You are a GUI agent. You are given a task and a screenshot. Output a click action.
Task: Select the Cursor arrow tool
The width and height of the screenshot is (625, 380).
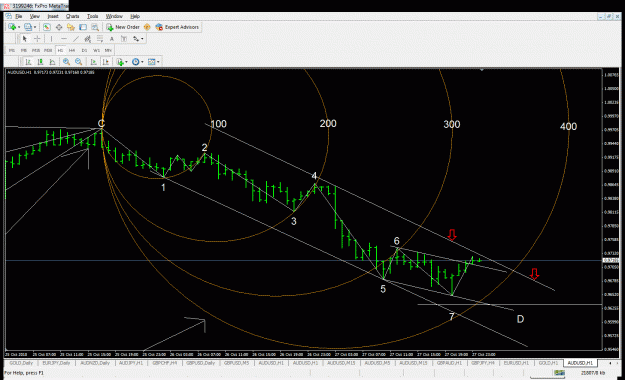[x=25, y=39]
